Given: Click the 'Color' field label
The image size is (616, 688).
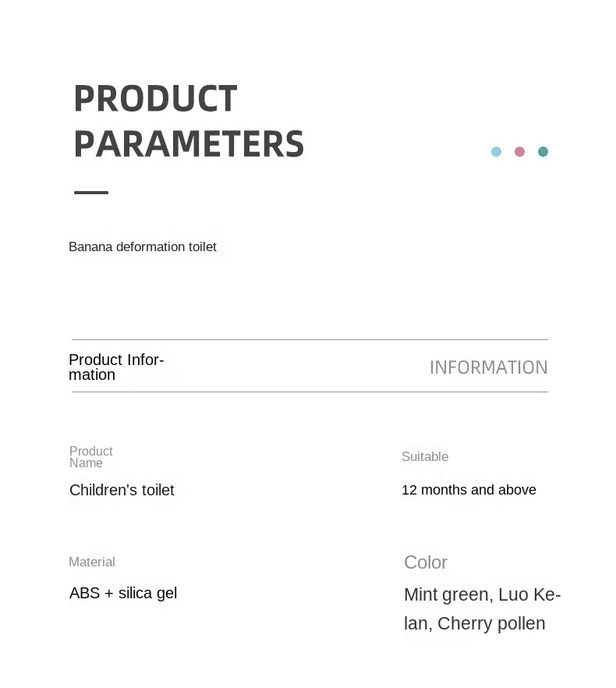Looking at the screenshot, I should coord(426,562).
